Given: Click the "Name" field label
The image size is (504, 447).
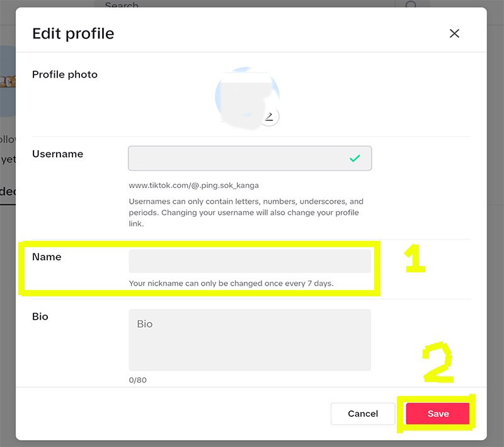Looking at the screenshot, I should click(x=47, y=257).
